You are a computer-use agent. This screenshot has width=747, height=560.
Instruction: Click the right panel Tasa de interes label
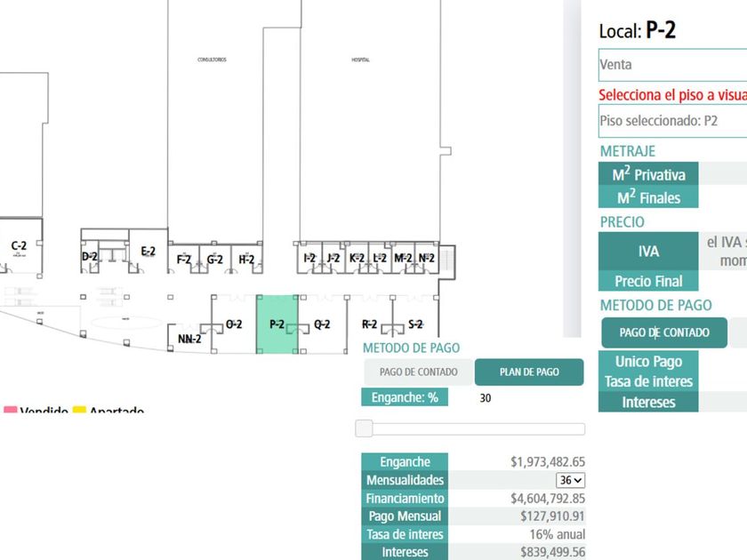(x=648, y=381)
